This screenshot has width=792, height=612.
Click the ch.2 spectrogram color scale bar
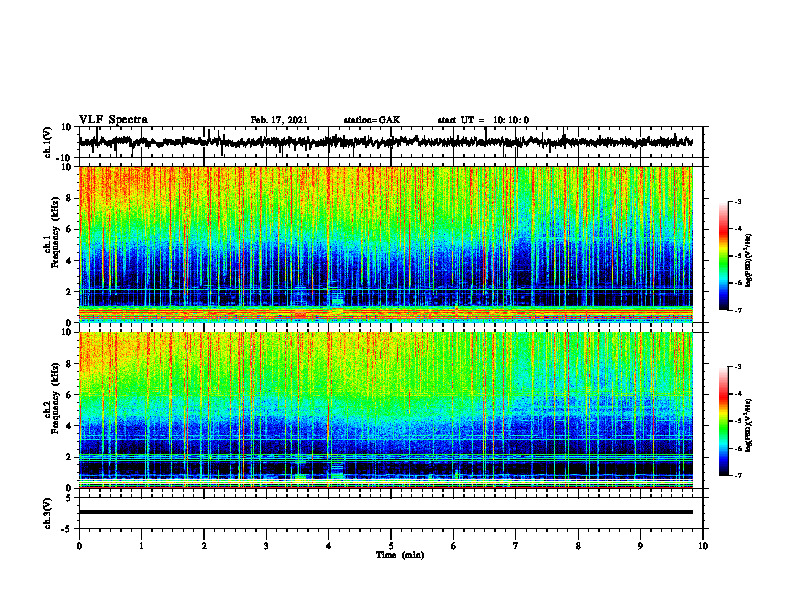(723, 421)
